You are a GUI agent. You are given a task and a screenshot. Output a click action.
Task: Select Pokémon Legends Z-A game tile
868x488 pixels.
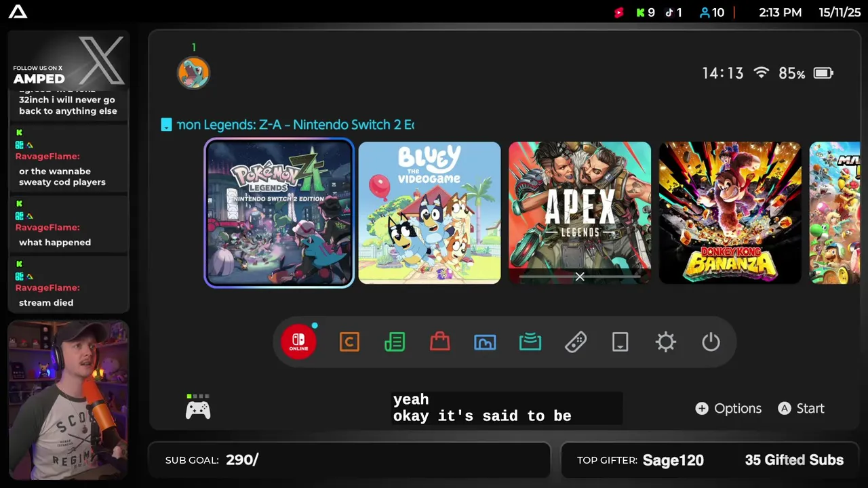(x=279, y=213)
